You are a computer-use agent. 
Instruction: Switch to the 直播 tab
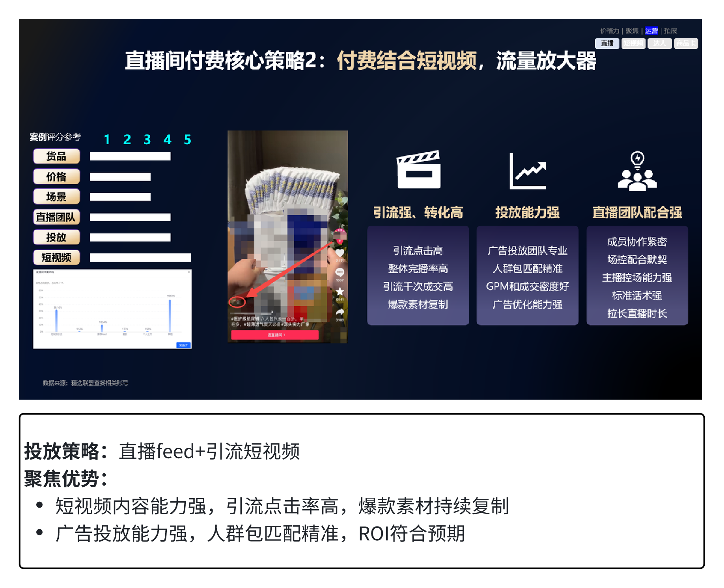point(607,43)
